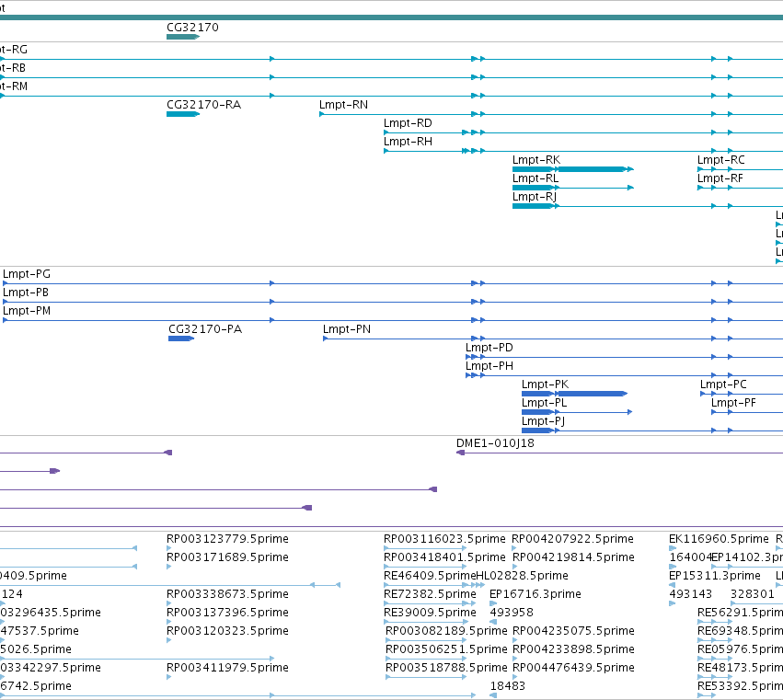Select the Lmpt-RN transcript label
The width and height of the screenshot is (783, 700).
(343, 105)
